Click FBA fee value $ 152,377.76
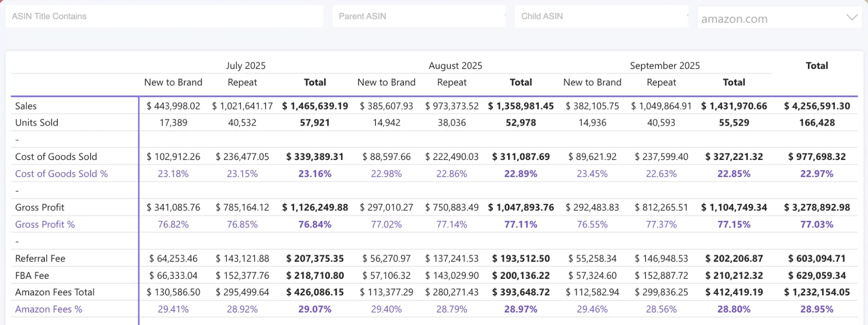 click(x=242, y=276)
